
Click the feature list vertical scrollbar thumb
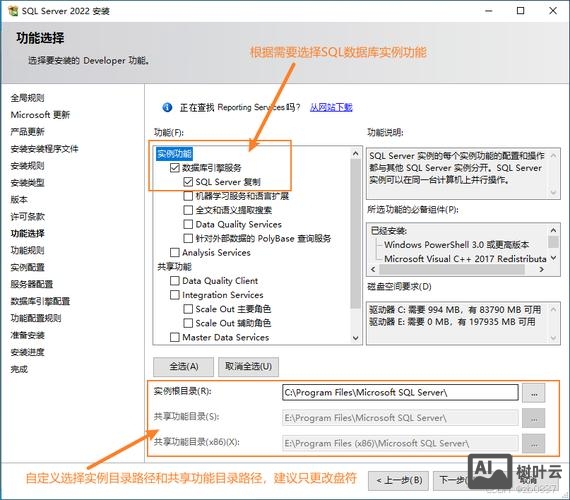[356, 233]
